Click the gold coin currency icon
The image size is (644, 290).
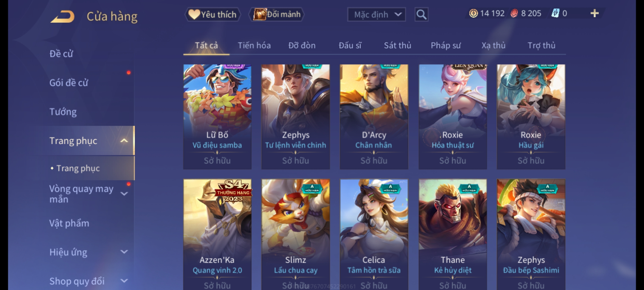473,13
